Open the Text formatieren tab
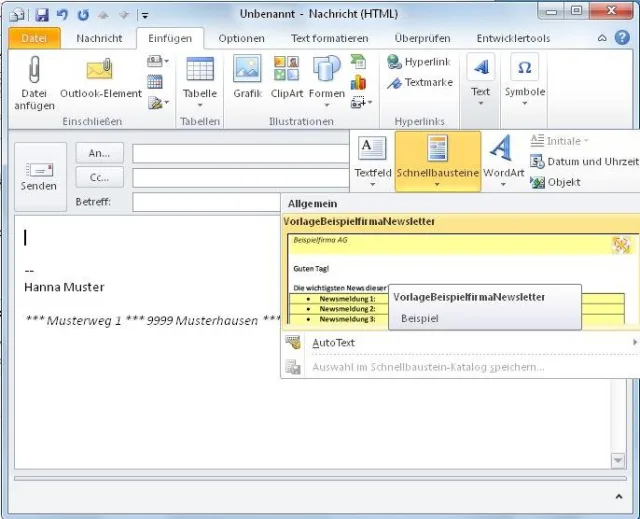This screenshot has width=640, height=519. (328, 38)
